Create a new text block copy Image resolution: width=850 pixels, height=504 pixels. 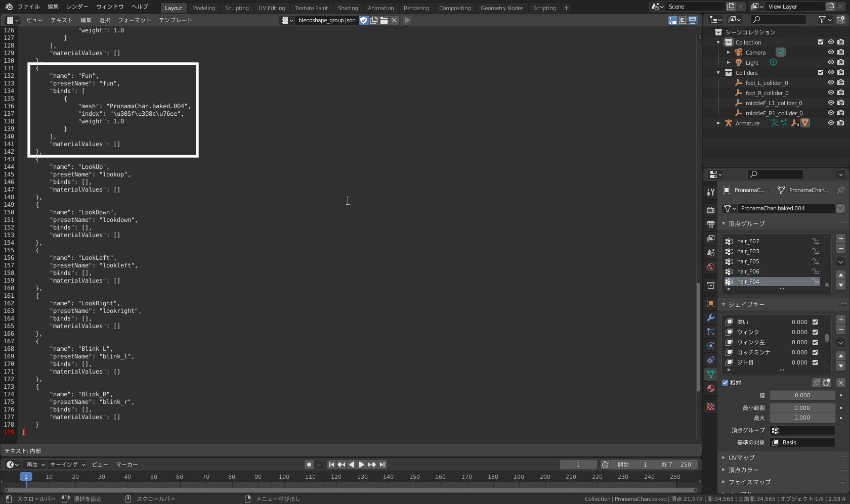click(x=374, y=20)
